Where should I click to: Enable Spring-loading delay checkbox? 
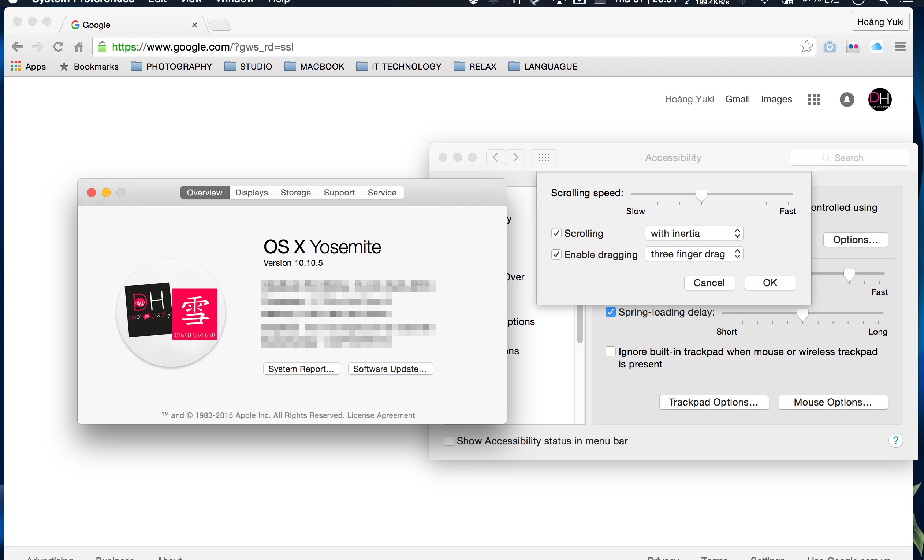(x=609, y=312)
